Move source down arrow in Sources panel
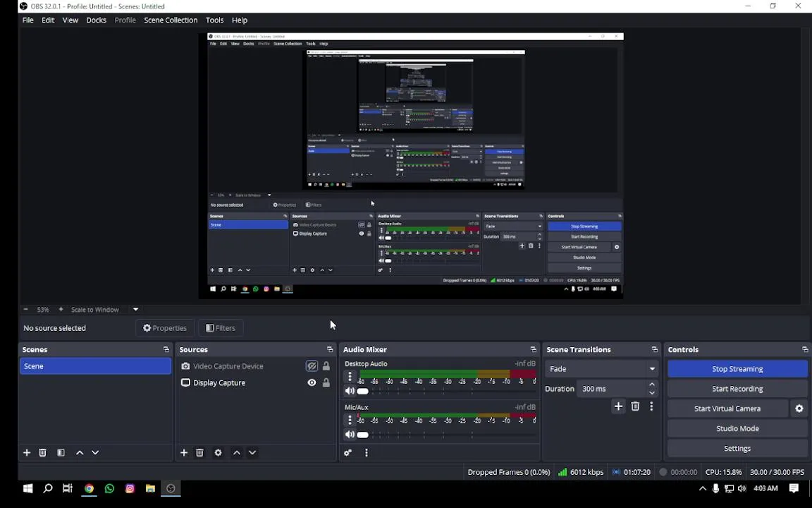The image size is (812, 508). pyautogui.click(x=252, y=452)
